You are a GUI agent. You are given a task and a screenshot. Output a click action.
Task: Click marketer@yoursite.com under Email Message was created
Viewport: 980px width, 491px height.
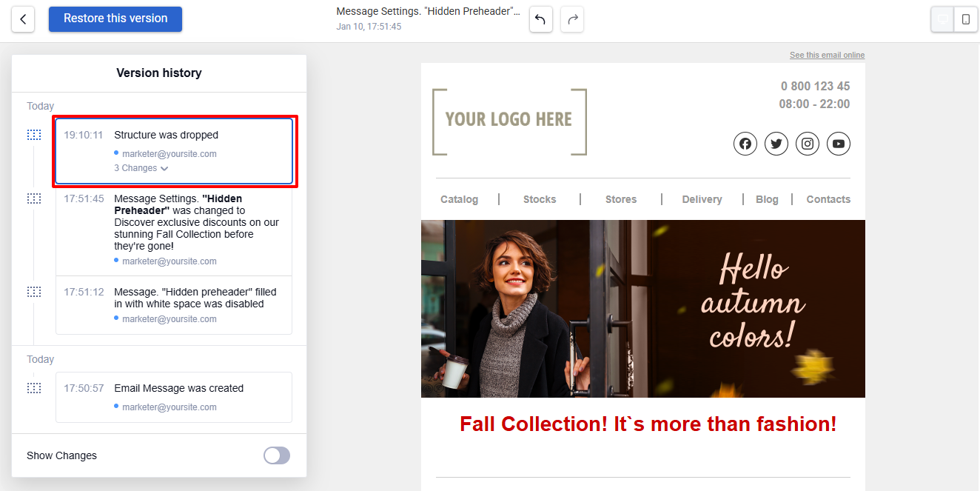pyautogui.click(x=169, y=407)
